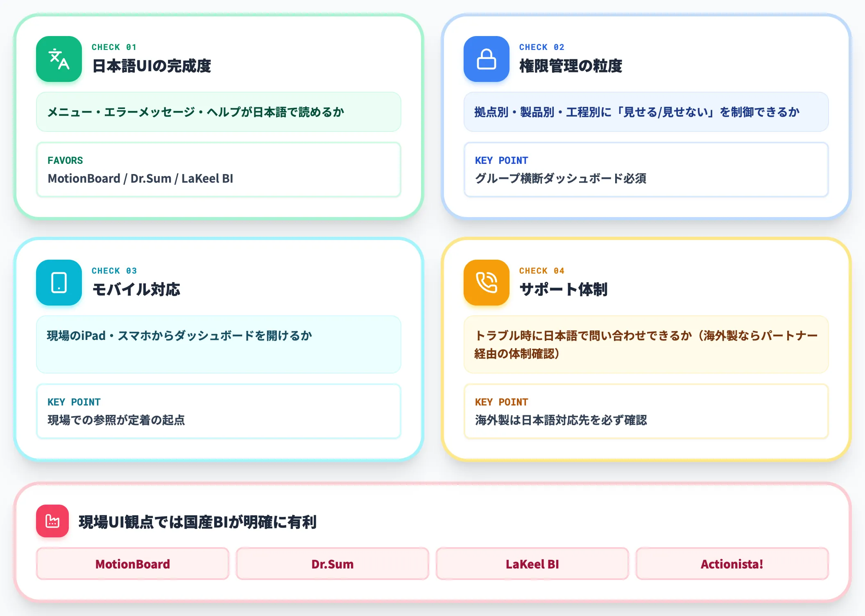
Task: Click the description starting トラブル時に日本語で問い合わせ
Action: (x=646, y=344)
